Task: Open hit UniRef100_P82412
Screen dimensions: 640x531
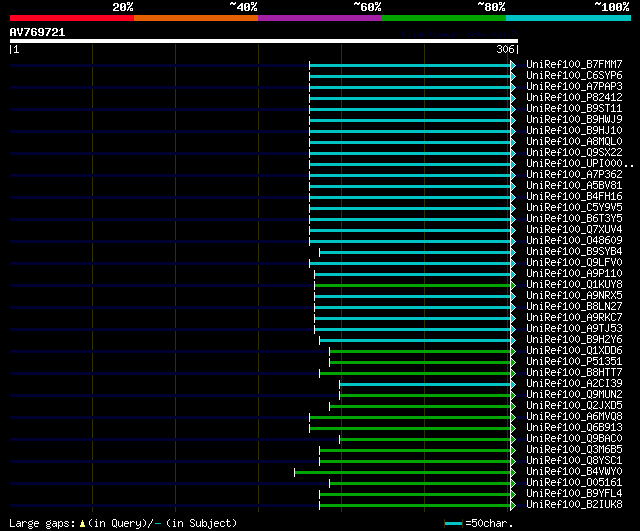Action: (x=574, y=98)
